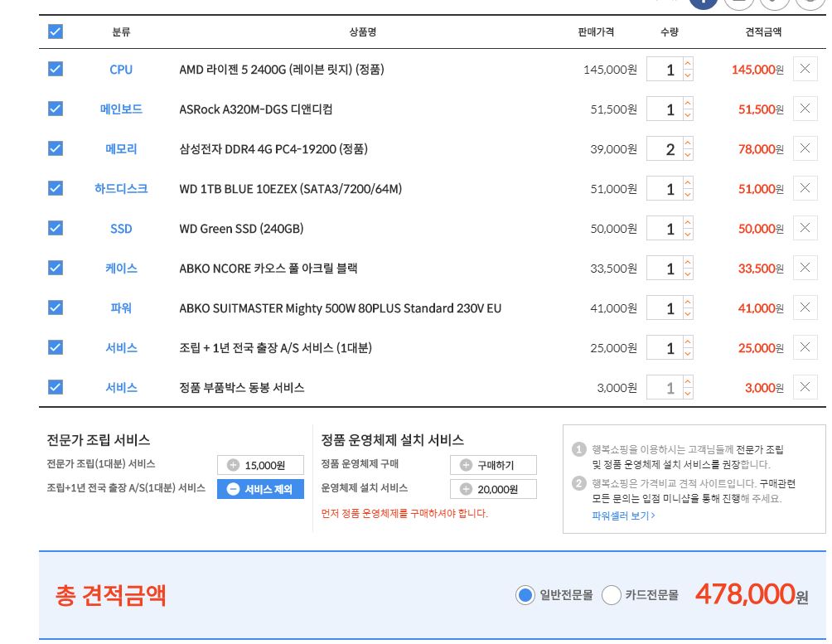Remove the SSD row via X icon
The image size is (832, 644).
[x=805, y=228]
